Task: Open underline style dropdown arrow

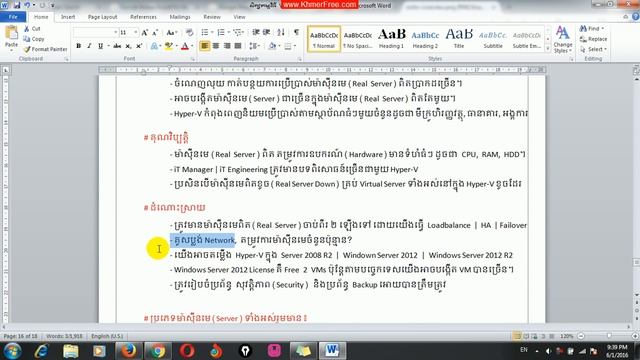Action: point(108,46)
